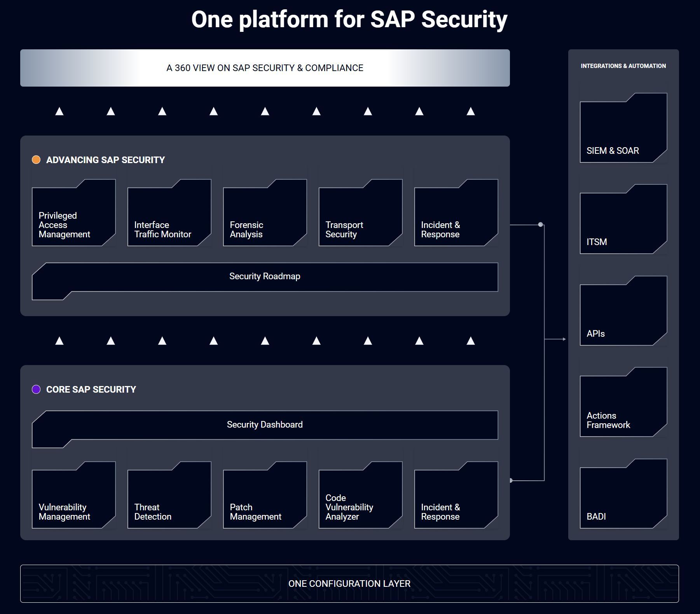
Task: Click the purple dot beside Core SAP Security
Action: click(36, 389)
